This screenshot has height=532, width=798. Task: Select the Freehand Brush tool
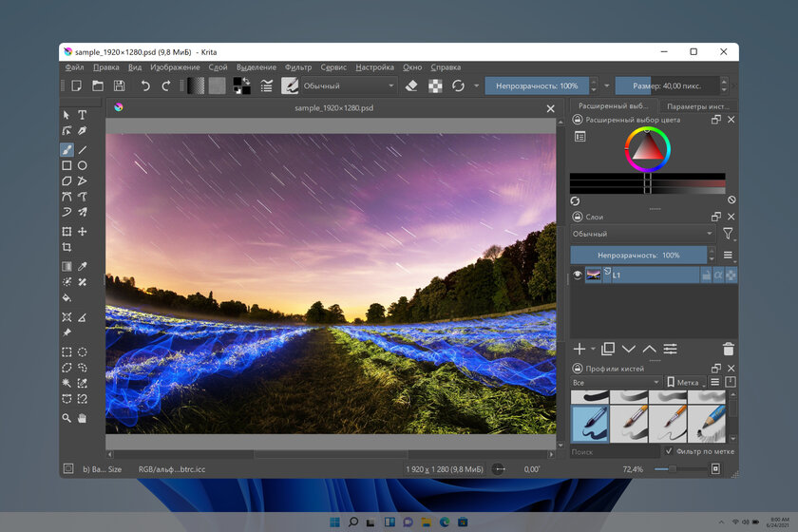(x=66, y=150)
